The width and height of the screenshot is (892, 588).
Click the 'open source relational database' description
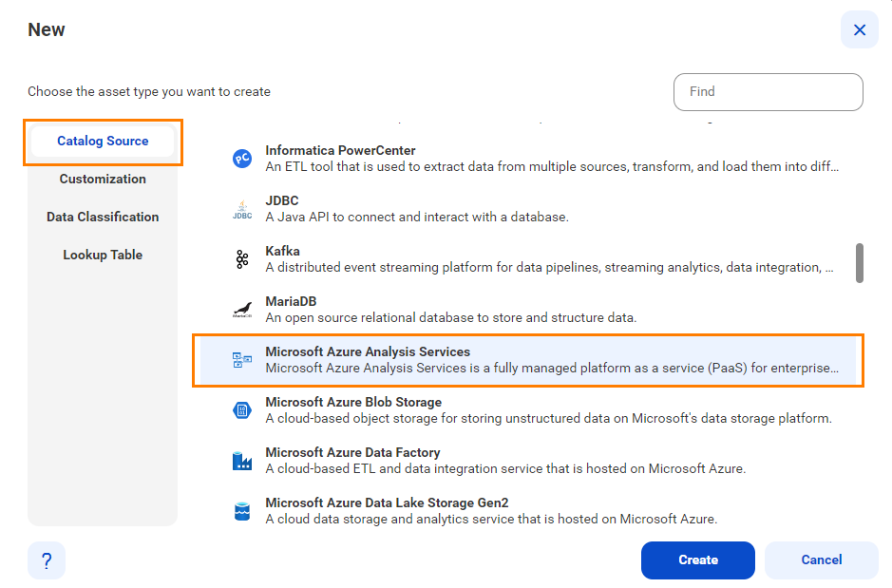point(450,318)
